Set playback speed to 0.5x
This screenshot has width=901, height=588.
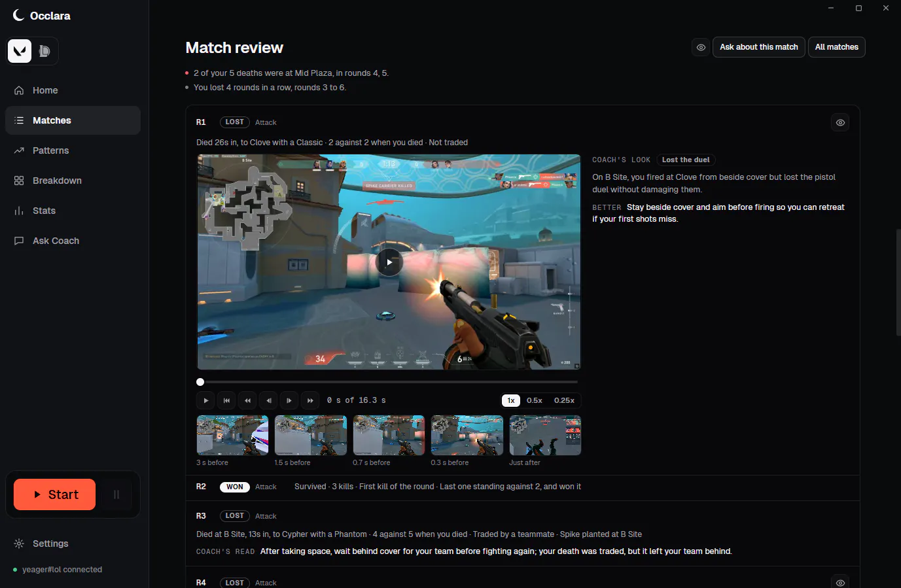coord(535,400)
